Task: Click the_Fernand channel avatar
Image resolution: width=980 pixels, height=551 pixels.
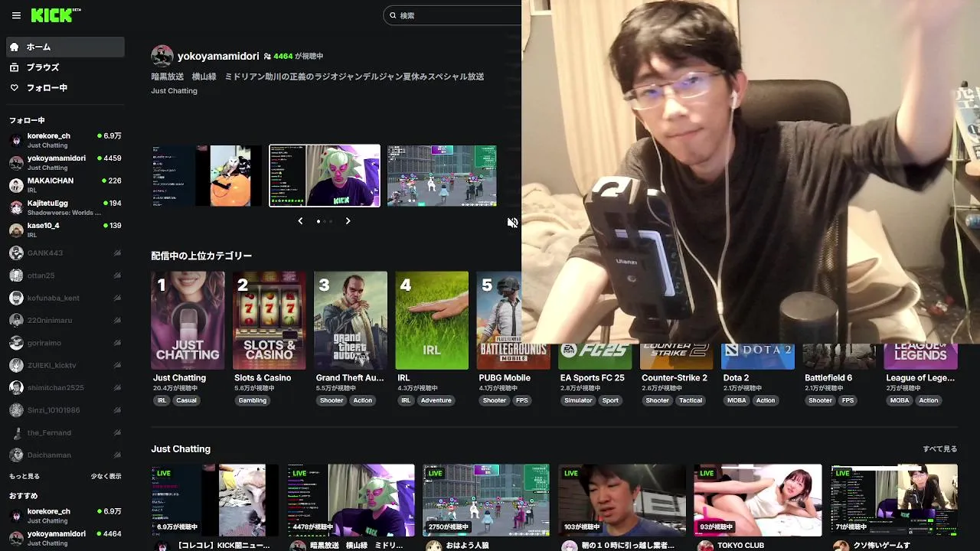Action: coord(16,432)
